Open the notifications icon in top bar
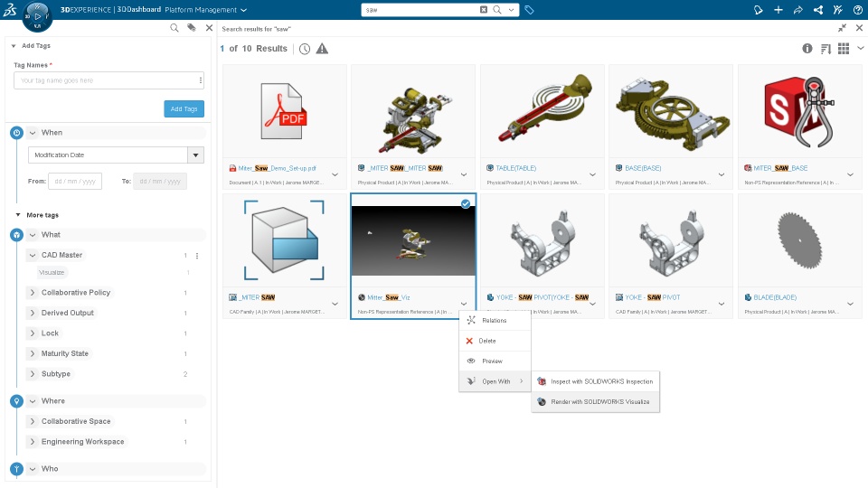 (759, 10)
